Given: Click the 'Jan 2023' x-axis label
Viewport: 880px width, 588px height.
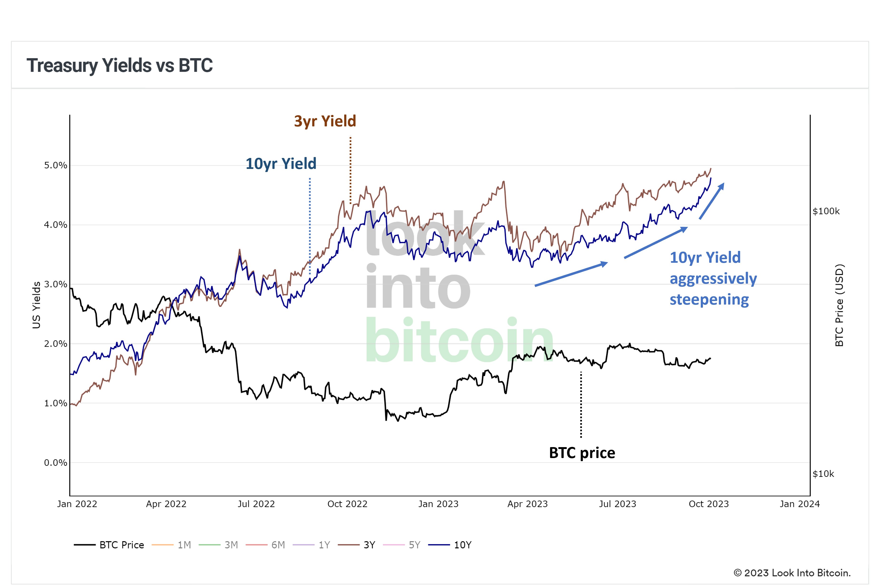Looking at the screenshot, I should (438, 504).
